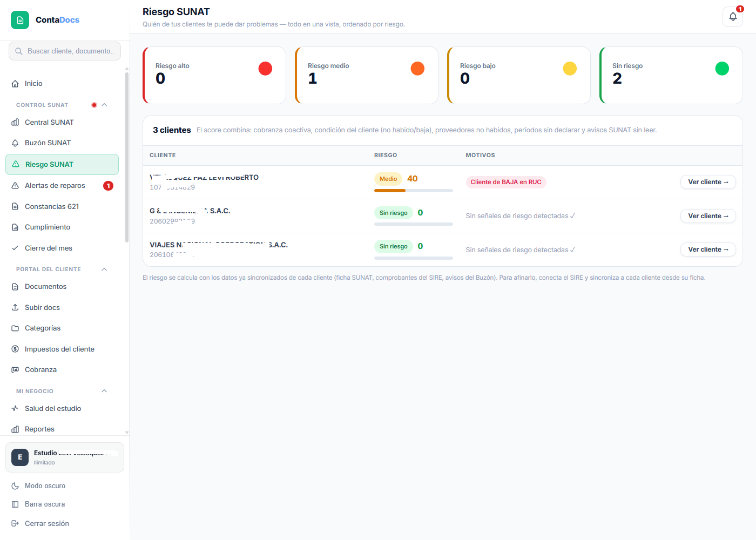756x540 pixels.
Task: Click the E avatar of the Estudio account
Action: 20,457
